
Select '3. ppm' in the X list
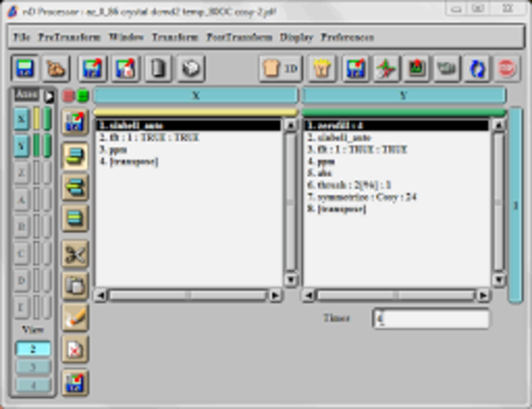coord(188,150)
